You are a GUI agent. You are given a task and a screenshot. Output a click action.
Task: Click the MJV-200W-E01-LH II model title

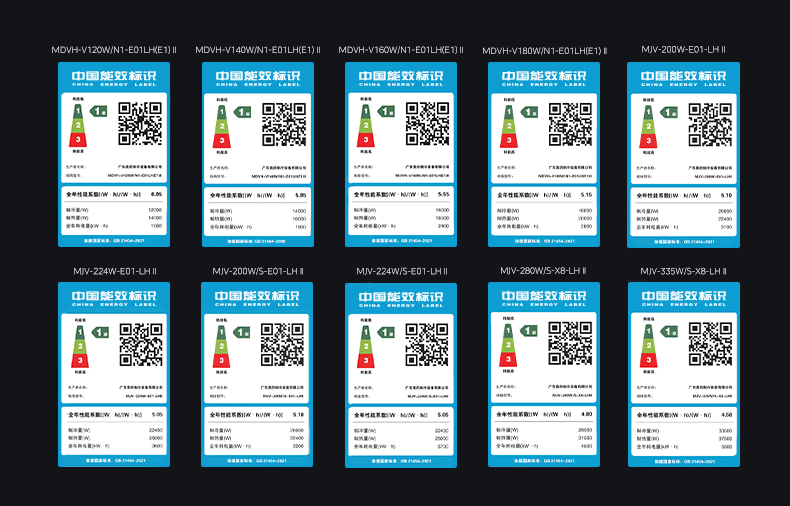(683, 50)
